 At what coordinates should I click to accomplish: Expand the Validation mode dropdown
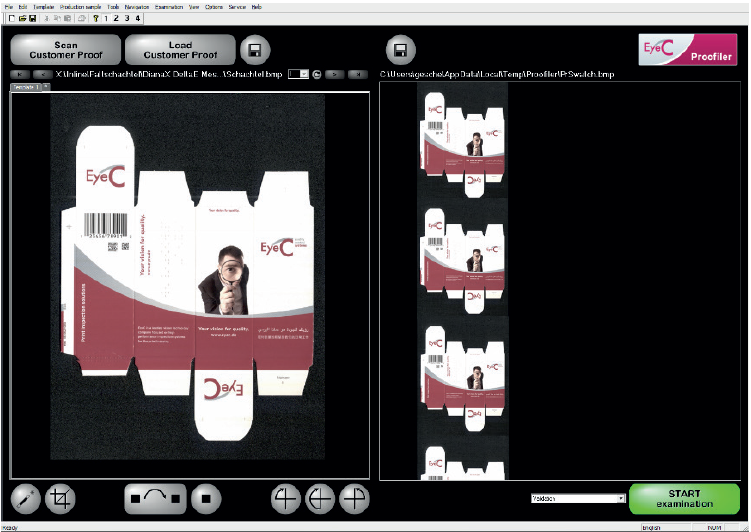tap(578, 498)
